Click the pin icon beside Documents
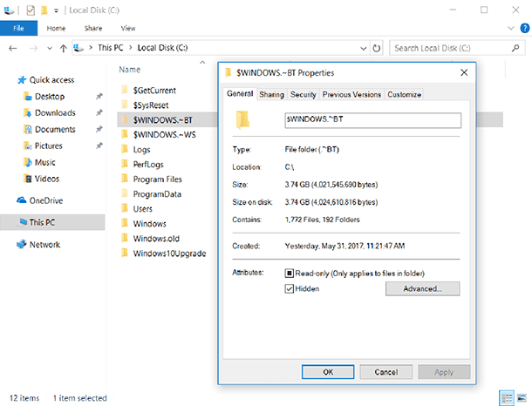 [99, 130]
